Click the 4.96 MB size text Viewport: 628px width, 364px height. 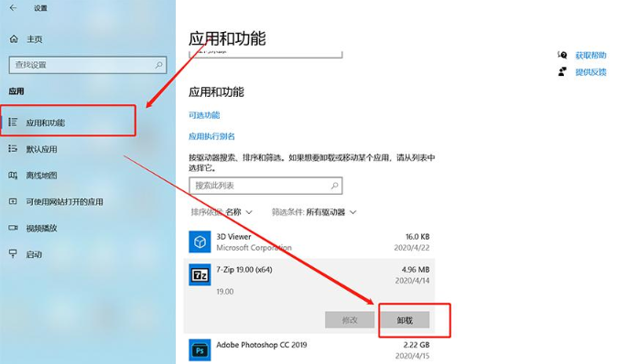click(416, 270)
